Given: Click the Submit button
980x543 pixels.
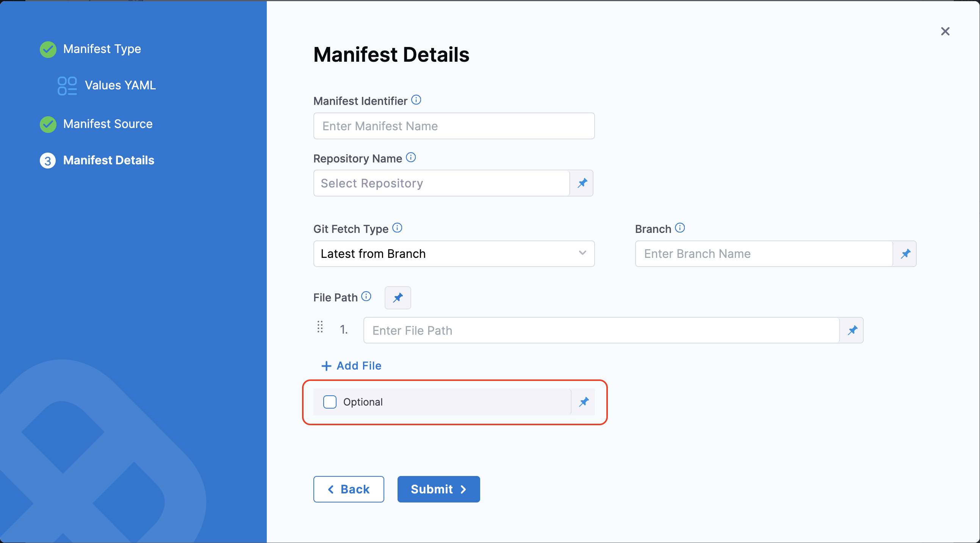Looking at the screenshot, I should [438, 489].
